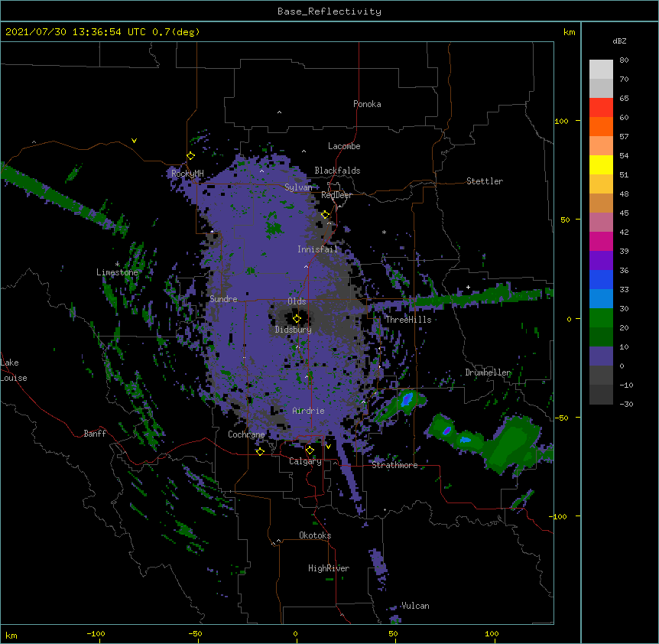Click the Sylvan label

pyautogui.click(x=298, y=187)
